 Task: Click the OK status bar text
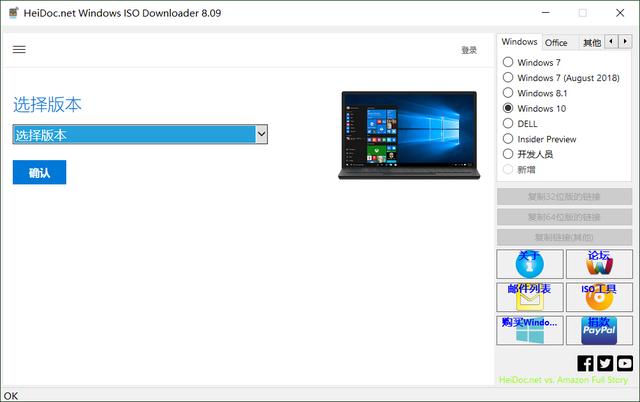[x=11, y=396]
